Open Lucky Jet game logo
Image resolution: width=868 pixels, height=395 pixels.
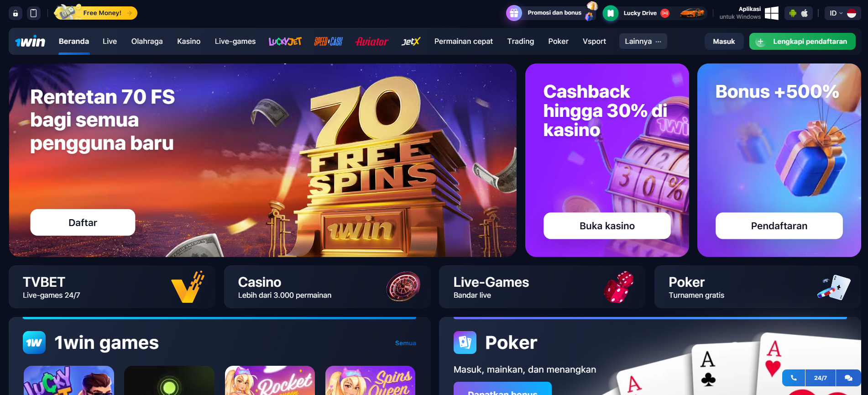click(285, 42)
